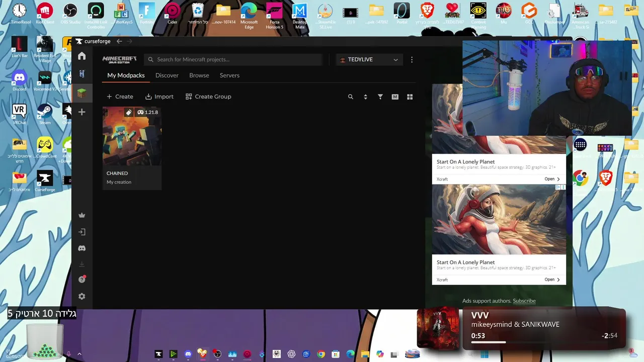
Task: Open the filter funnel icon for modpacks
Action: coord(380,97)
